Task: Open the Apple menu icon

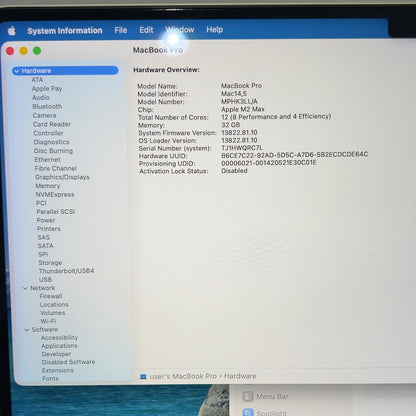Action: (12, 31)
